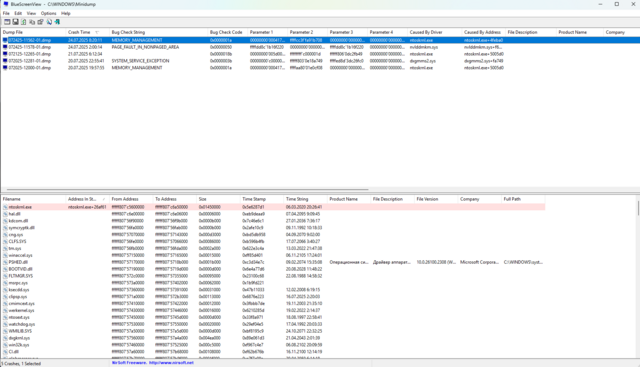Sort by Address In Stack column header
The image size is (640, 367).
pos(87,199)
